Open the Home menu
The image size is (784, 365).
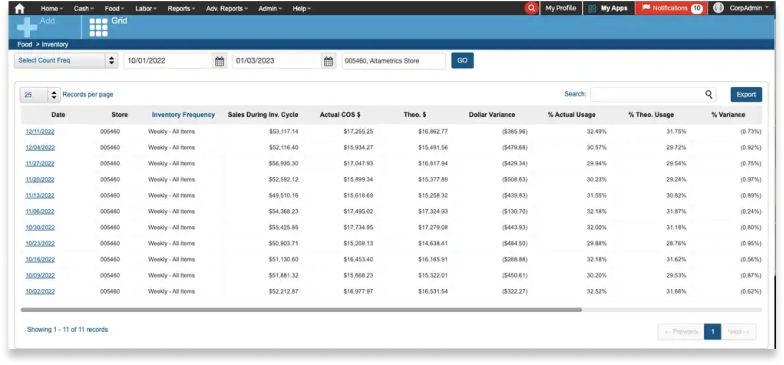click(52, 8)
